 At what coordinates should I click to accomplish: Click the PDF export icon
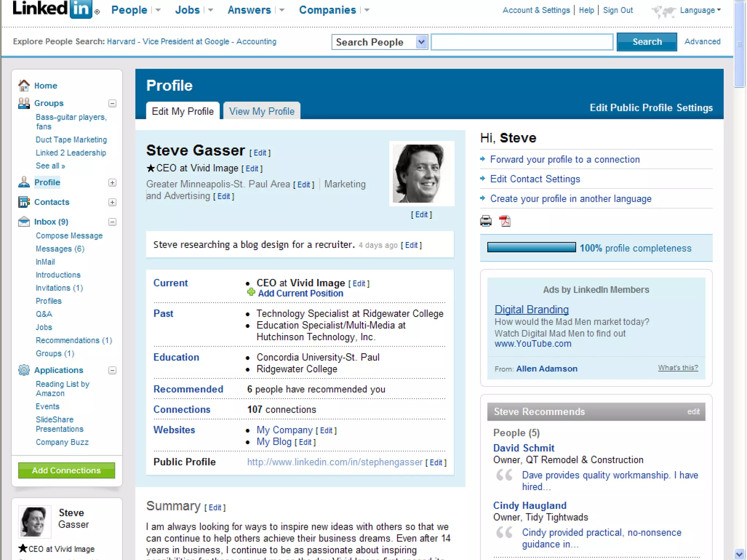[x=505, y=221]
